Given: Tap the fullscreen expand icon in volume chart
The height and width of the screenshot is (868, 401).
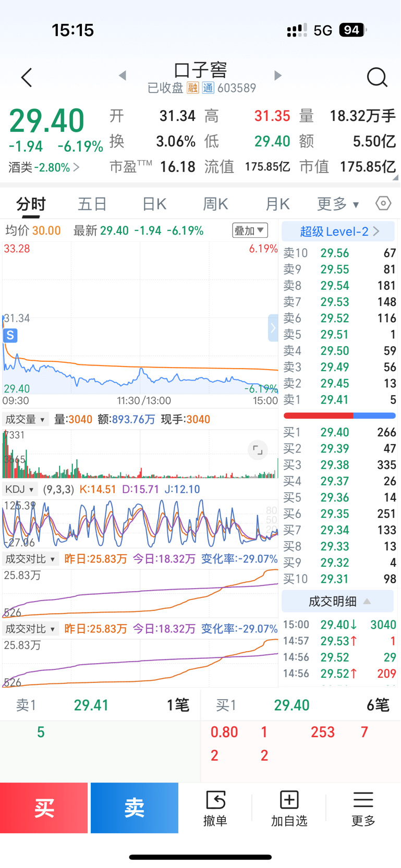Looking at the screenshot, I should (258, 449).
